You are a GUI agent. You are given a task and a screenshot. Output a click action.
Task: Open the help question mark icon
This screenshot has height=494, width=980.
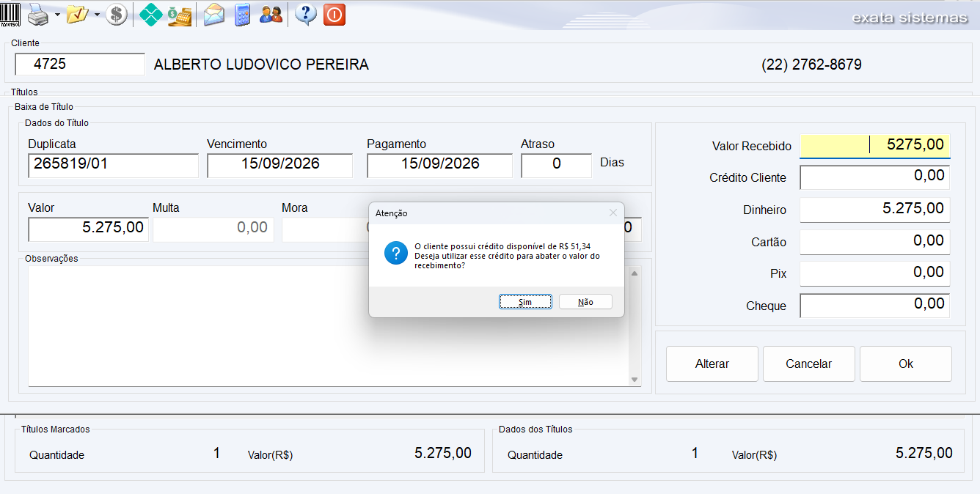tap(306, 14)
